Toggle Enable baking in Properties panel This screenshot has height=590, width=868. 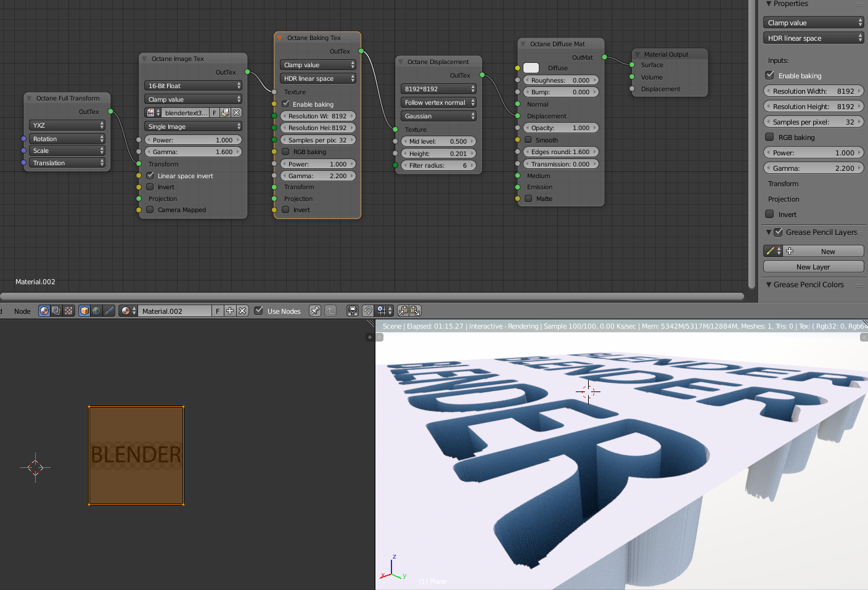point(769,75)
